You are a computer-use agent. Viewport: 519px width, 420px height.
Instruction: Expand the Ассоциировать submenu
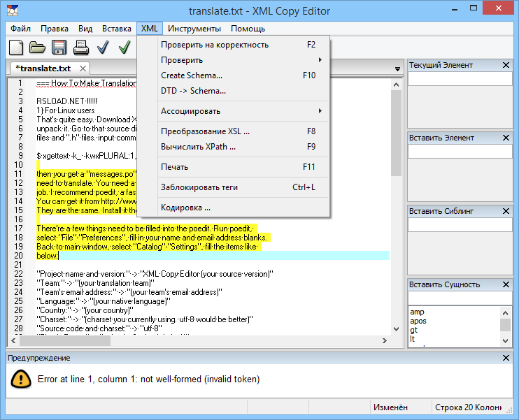click(x=234, y=111)
